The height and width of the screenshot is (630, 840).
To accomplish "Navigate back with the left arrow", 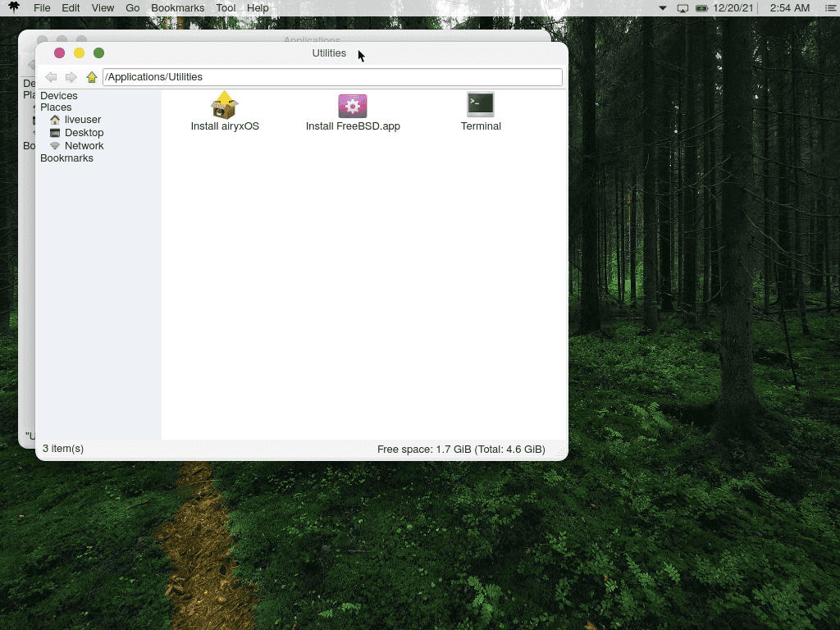I will (51, 76).
